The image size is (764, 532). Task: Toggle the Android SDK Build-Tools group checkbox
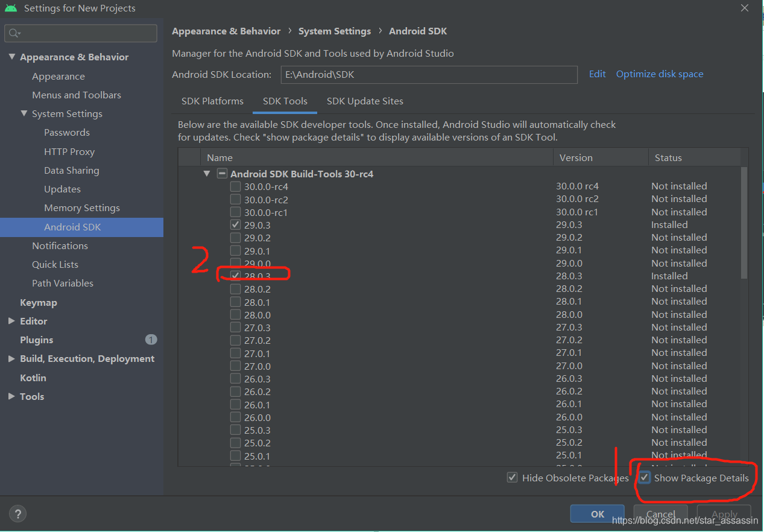[222, 174]
